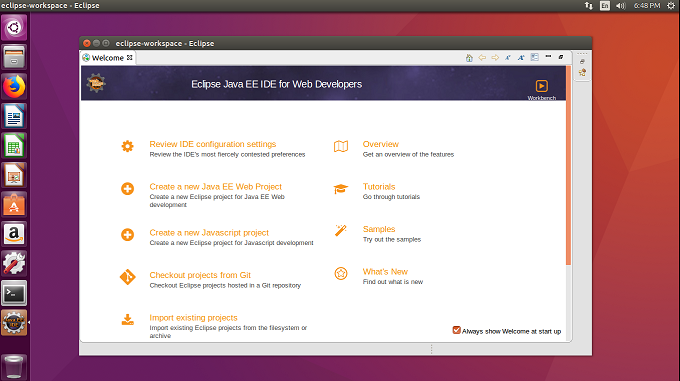The height and width of the screenshot is (381, 680).
Task: Open the Overview link
Action: point(380,144)
